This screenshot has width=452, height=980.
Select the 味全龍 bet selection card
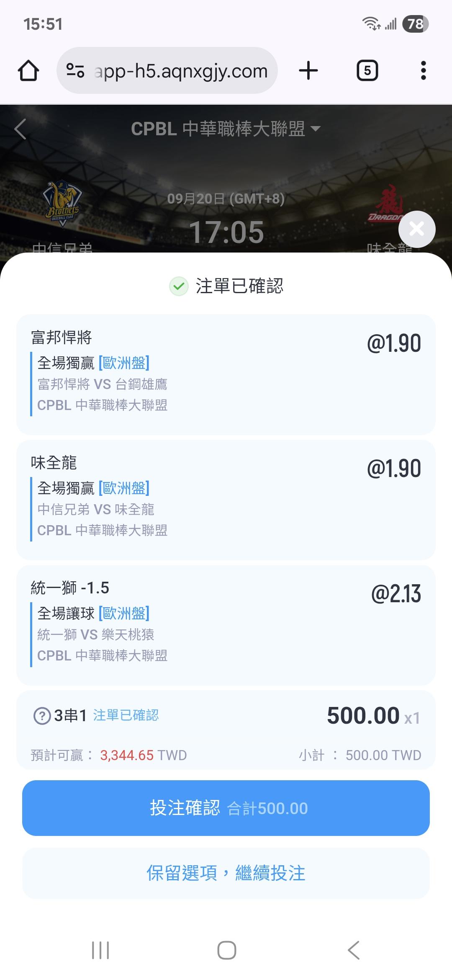click(226, 500)
